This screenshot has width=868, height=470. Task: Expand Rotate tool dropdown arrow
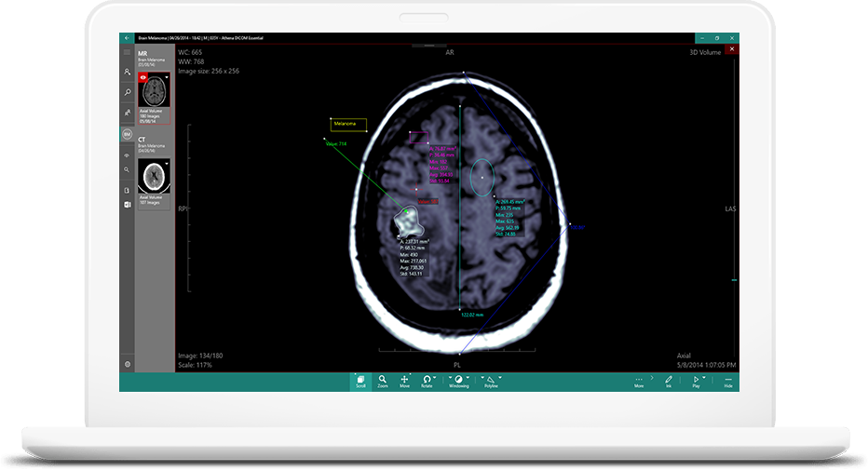pyautogui.click(x=435, y=378)
